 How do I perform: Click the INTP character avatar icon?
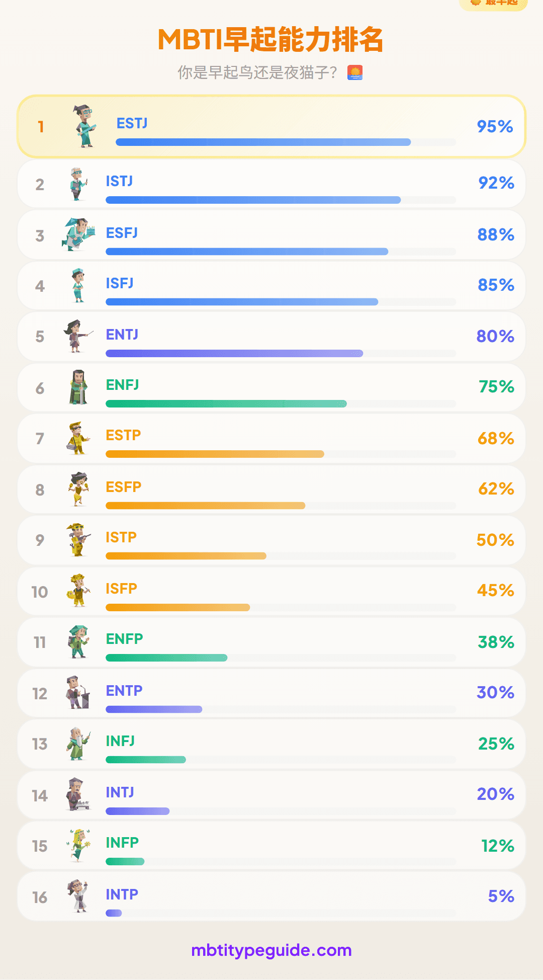pos(78,896)
